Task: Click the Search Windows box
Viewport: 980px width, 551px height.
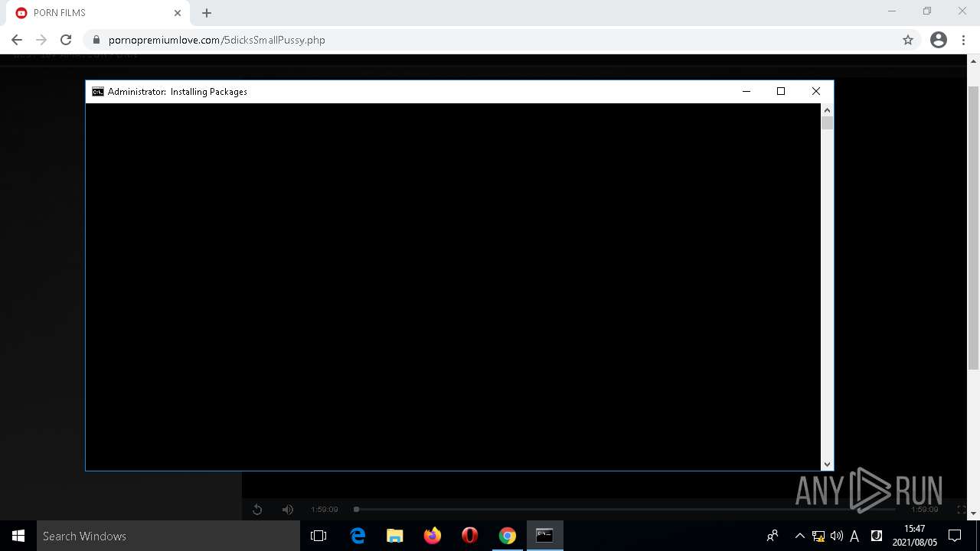Action: click(168, 536)
